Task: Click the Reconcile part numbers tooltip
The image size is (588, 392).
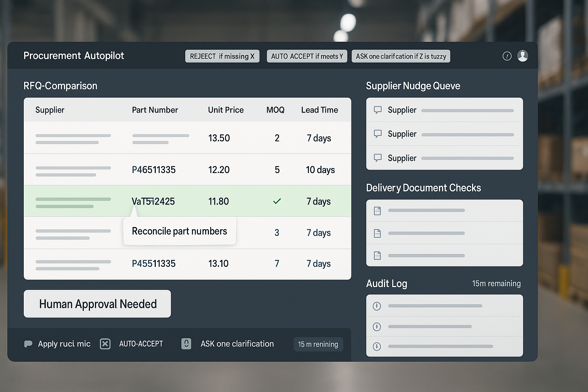Action: 180,231
